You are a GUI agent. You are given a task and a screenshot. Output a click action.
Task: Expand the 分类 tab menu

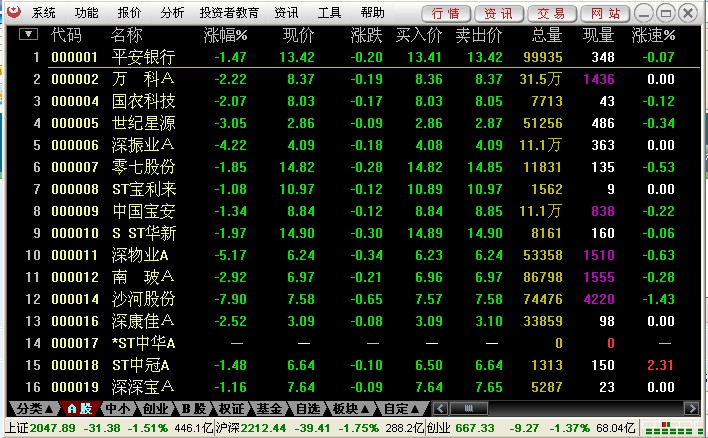[x=34, y=409]
